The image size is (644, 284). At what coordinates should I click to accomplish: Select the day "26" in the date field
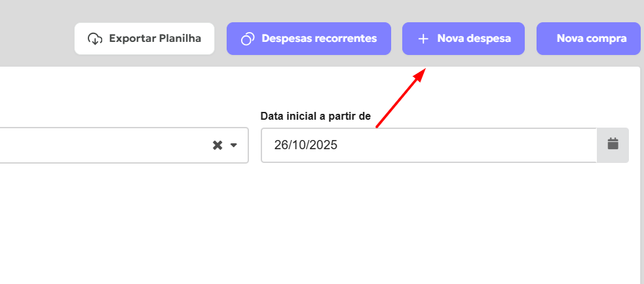pyautogui.click(x=281, y=145)
